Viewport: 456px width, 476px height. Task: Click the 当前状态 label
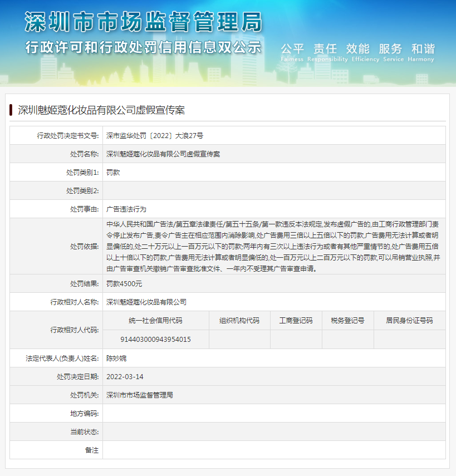coord(85,431)
